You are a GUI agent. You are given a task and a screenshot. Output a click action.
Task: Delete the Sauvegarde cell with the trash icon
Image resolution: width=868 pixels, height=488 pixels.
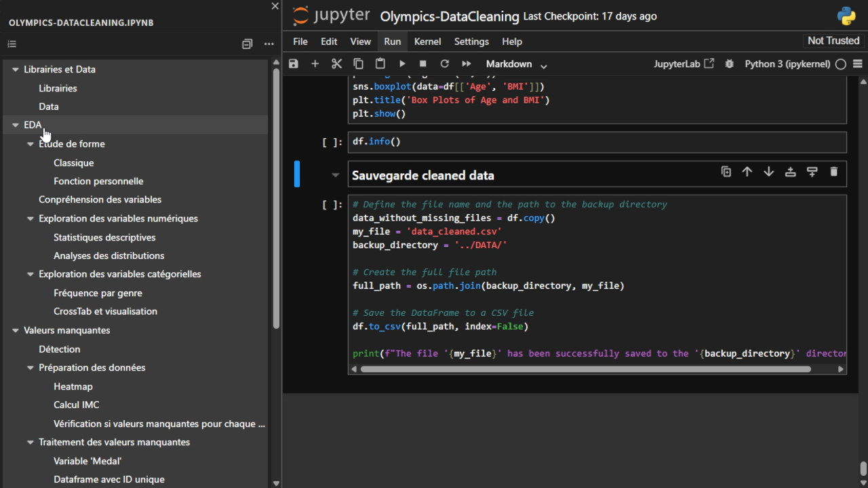tap(833, 172)
